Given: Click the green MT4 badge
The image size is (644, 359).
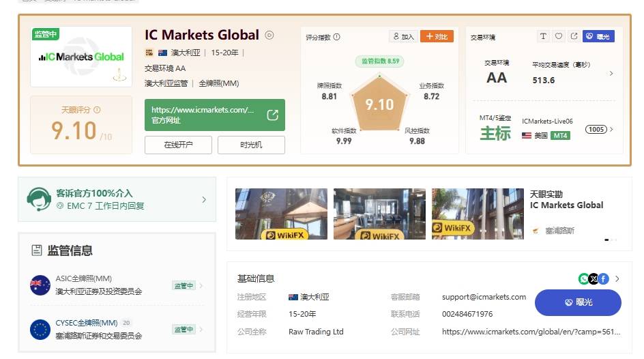Looking at the screenshot, I should pyautogui.click(x=560, y=136).
